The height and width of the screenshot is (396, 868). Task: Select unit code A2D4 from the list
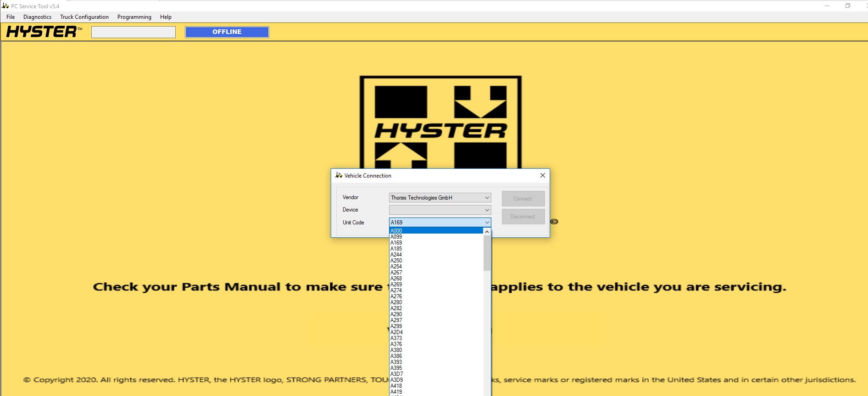[397, 332]
